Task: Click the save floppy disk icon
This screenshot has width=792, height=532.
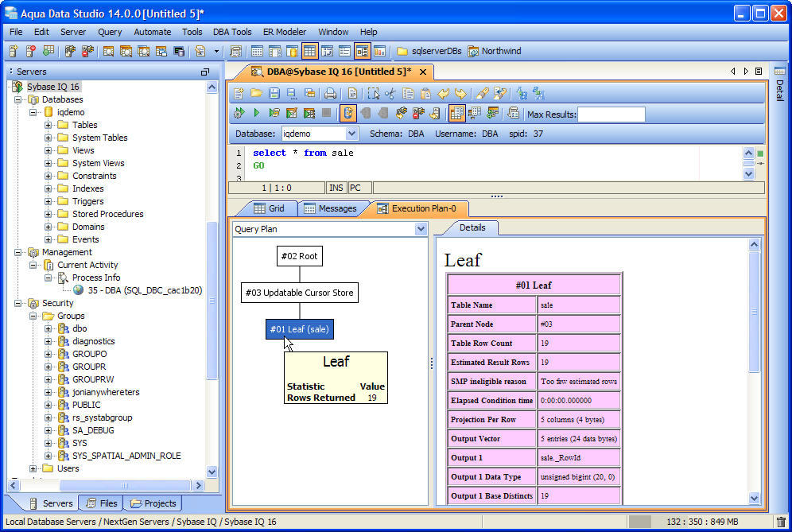Action: (x=274, y=94)
